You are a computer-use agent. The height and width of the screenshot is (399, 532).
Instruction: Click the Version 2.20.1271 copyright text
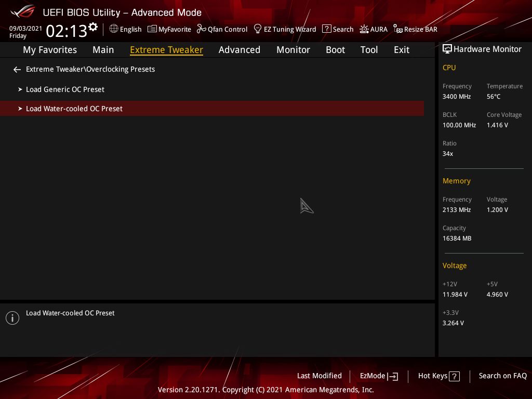[x=265, y=390]
